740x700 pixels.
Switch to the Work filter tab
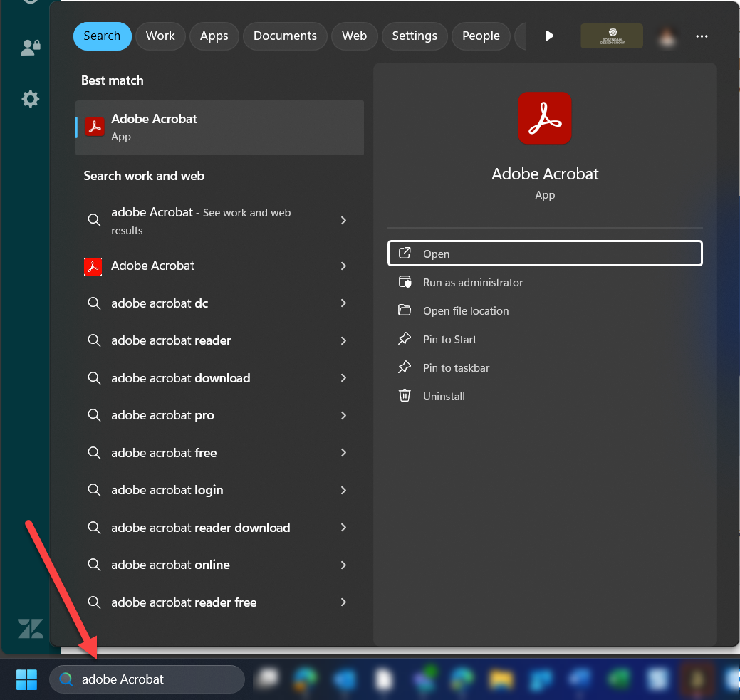[160, 36]
